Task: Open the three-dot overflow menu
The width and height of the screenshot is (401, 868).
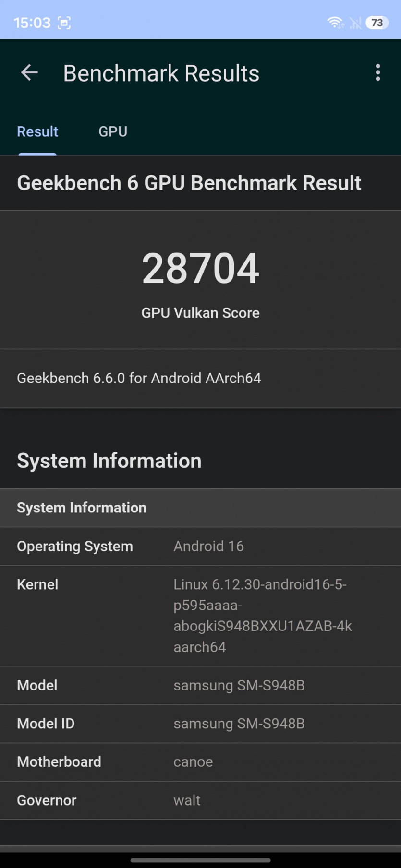Action: tap(378, 73)
